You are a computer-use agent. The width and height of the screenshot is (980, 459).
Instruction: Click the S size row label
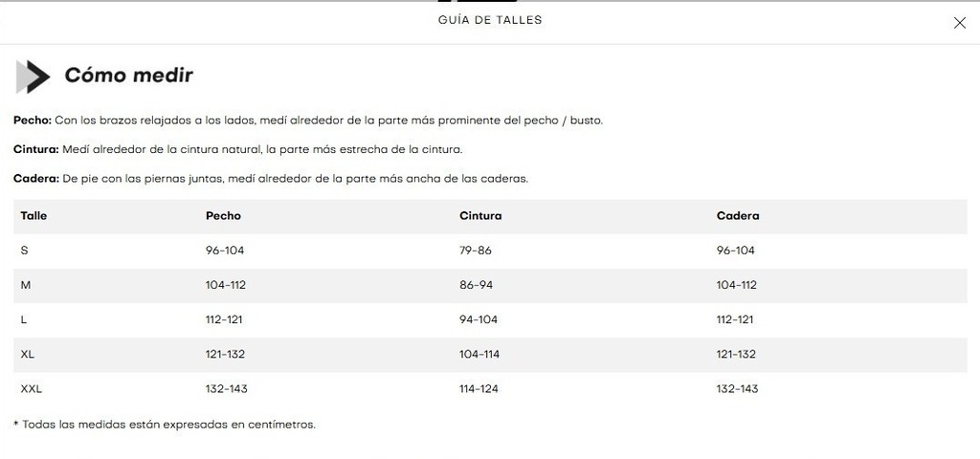24,251
